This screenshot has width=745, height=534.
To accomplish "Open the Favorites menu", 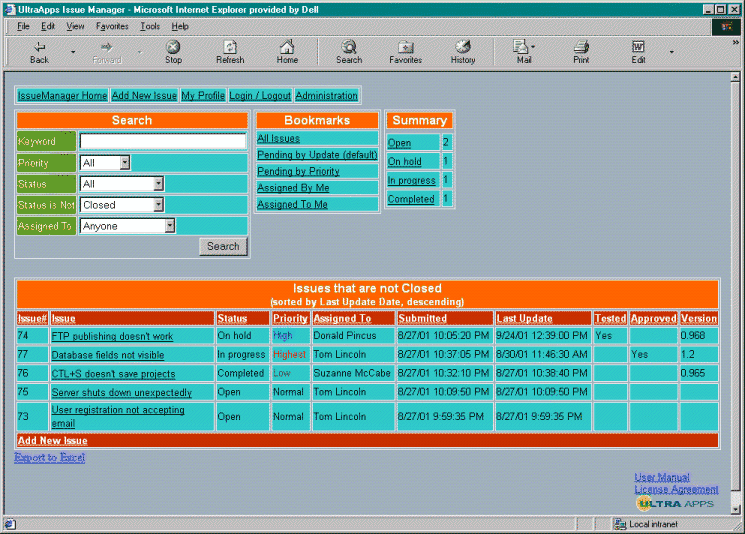I will 112,26.
